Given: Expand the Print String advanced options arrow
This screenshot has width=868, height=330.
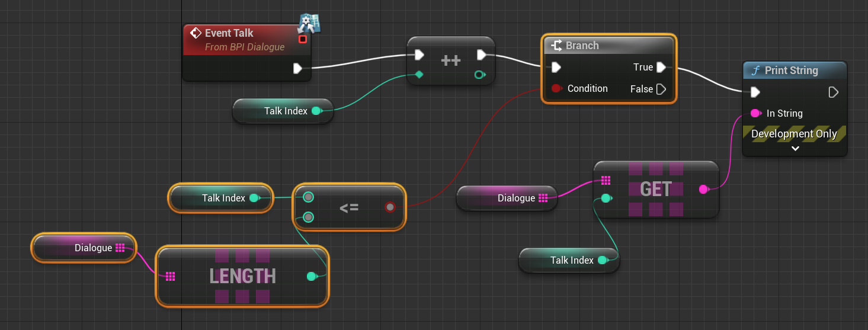Looking at the screenshot, I should click(x=795, y=149).
